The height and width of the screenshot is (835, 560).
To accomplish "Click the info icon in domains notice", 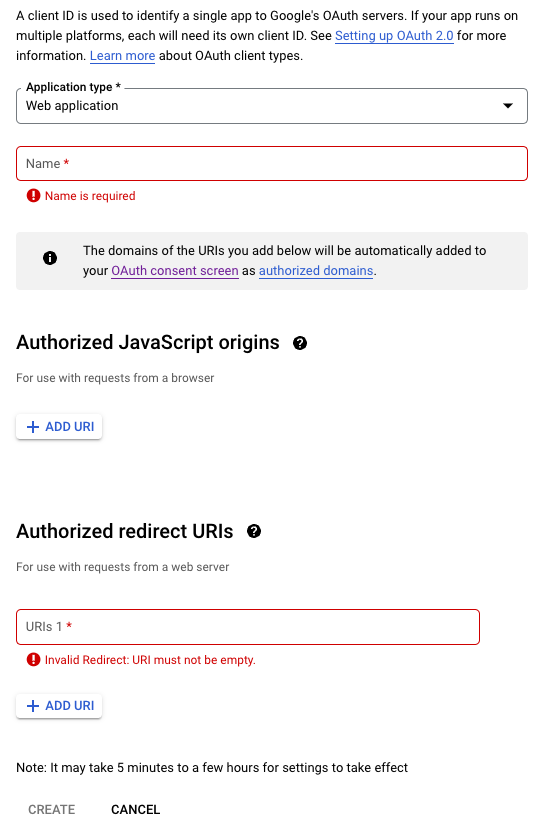I will [x=50, y=258].
